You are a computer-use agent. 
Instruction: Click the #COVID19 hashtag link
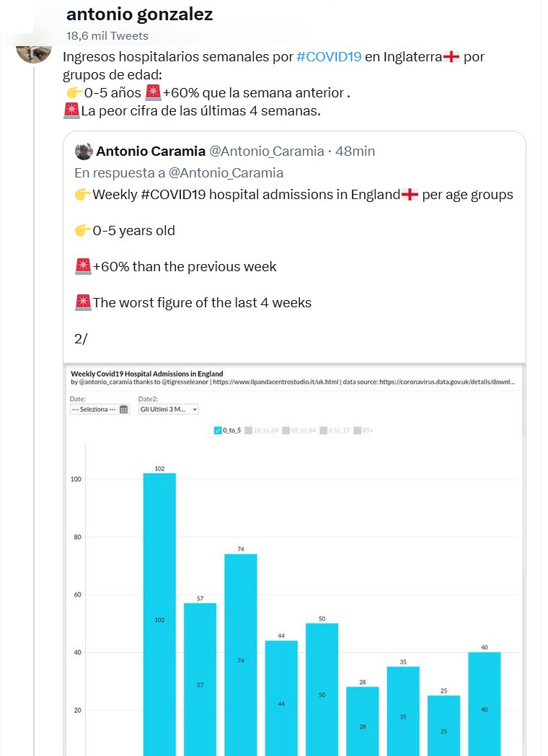pos(329,57)
